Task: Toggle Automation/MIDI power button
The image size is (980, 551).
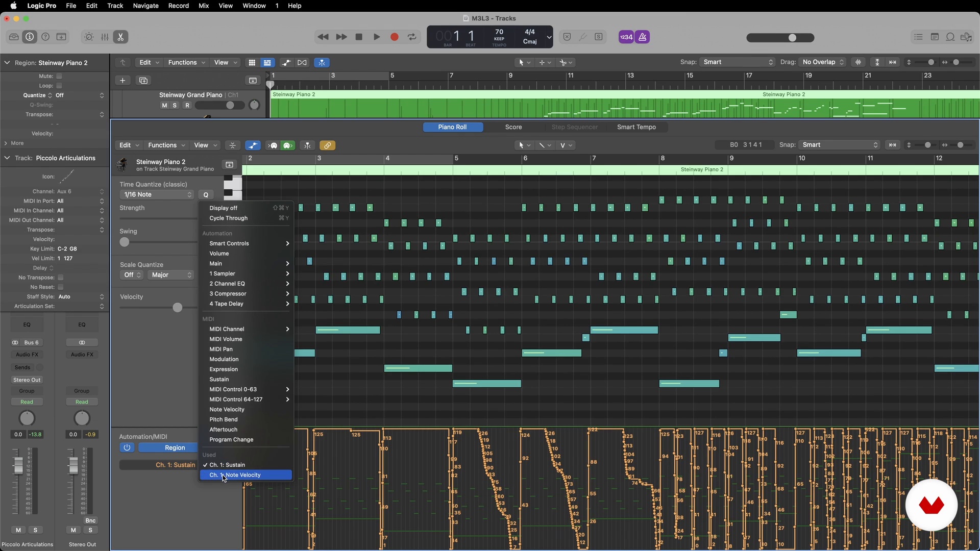Action: 127,447
